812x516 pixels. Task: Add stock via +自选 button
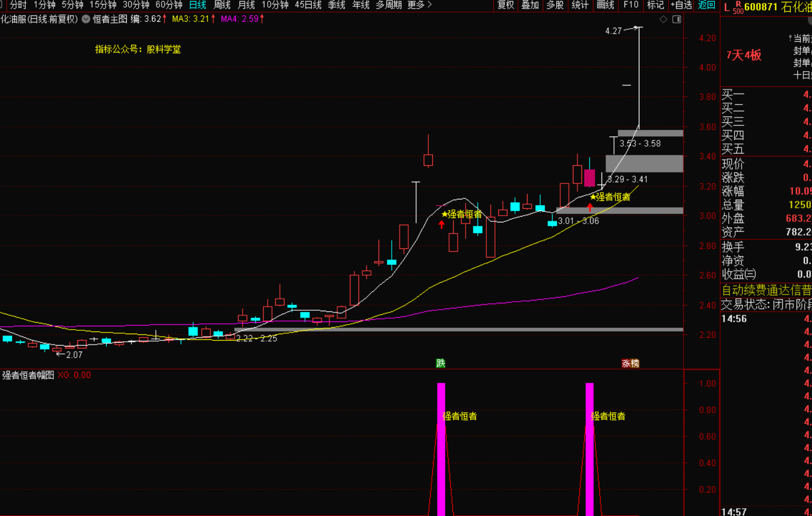click(681, 5)
